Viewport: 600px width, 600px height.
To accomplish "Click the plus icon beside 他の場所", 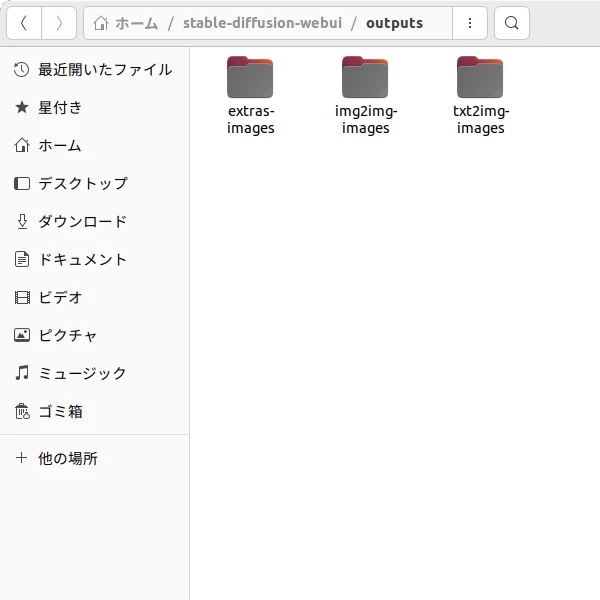I will click(x=21, y=458).
